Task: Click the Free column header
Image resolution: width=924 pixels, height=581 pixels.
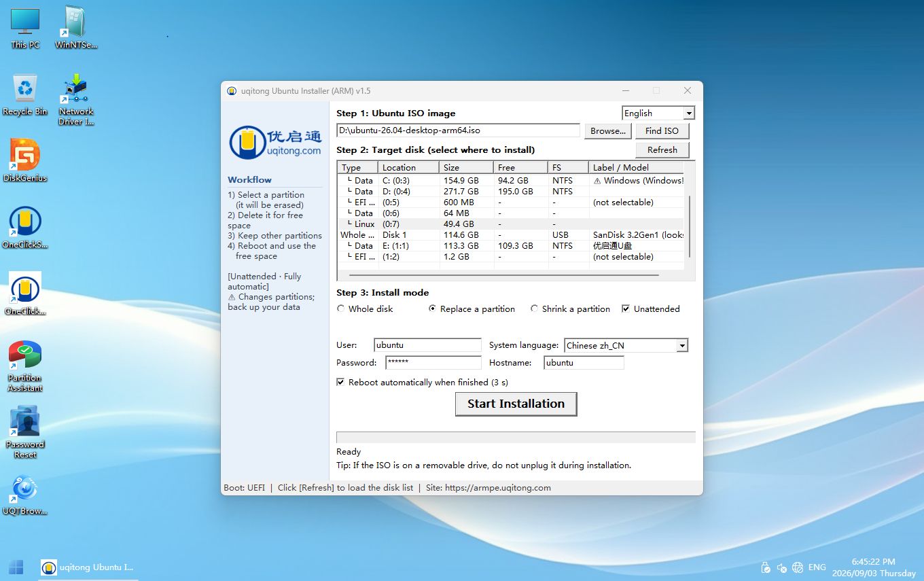Action: click(x=520, y=167)
